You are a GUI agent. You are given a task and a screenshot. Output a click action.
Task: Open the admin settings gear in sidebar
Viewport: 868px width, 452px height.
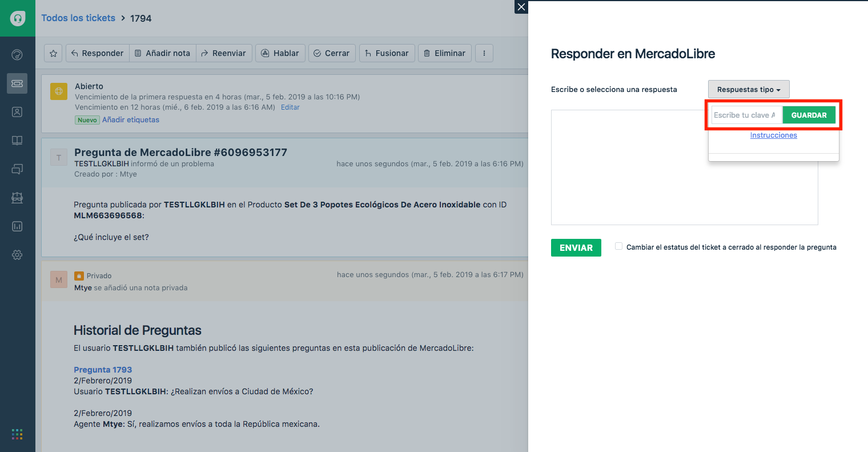(x=17, y=255)
